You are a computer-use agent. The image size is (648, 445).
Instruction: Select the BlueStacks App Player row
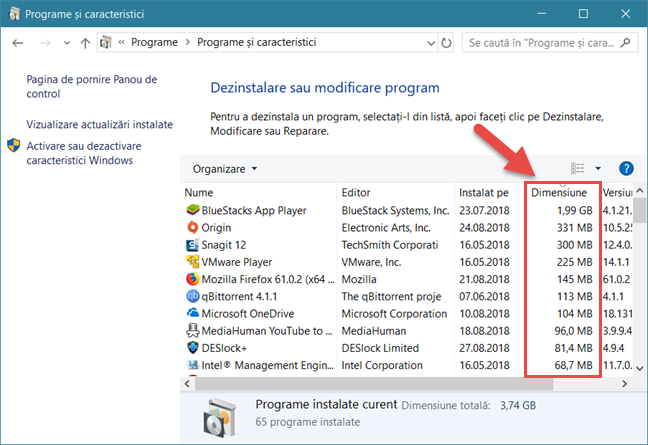(407, 210)
